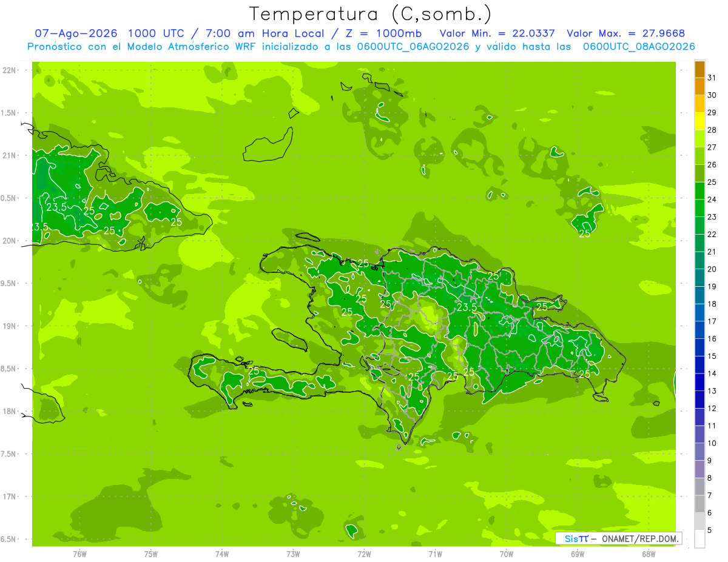728x562 pixels.
Task: Click the '1000 UTC' time text
Action: click(x=157, y=33)
